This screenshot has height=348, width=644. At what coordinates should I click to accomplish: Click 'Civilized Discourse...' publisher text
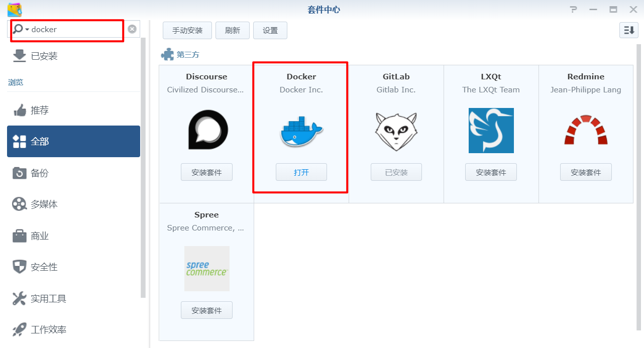pyautogui.click(x=205, y=89)
